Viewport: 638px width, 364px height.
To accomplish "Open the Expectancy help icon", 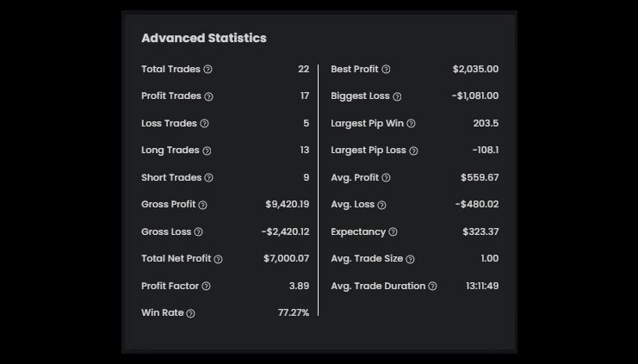I will tap(393, 232).
